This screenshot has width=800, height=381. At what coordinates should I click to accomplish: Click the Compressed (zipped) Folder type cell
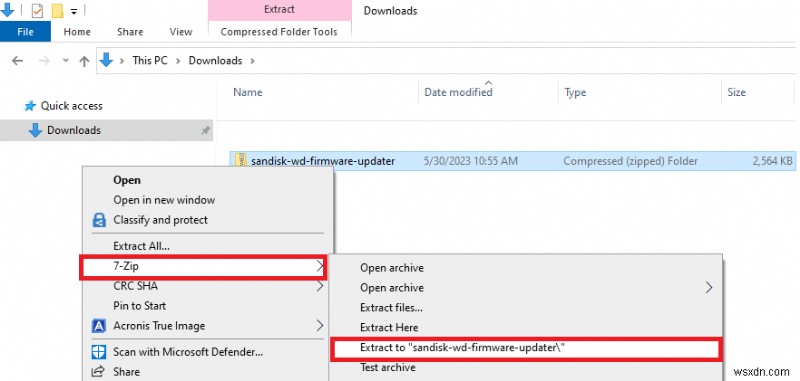[x=630, y=161]
